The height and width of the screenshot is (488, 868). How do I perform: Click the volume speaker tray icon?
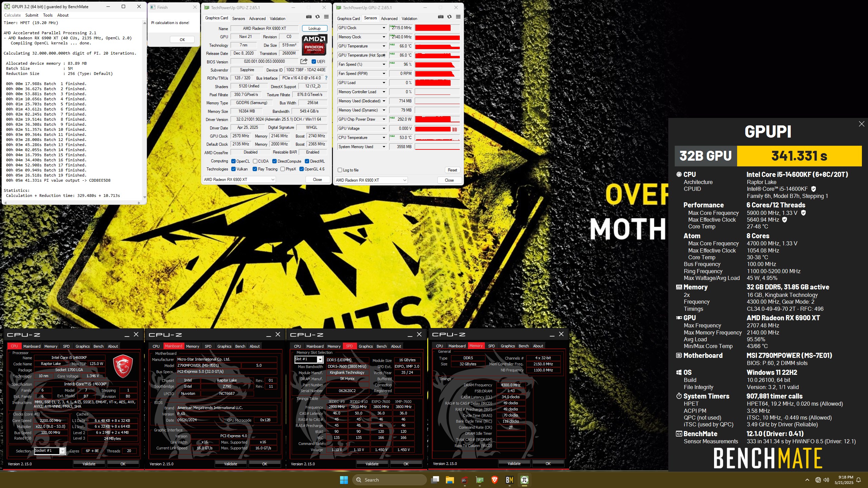click(826, 480)
